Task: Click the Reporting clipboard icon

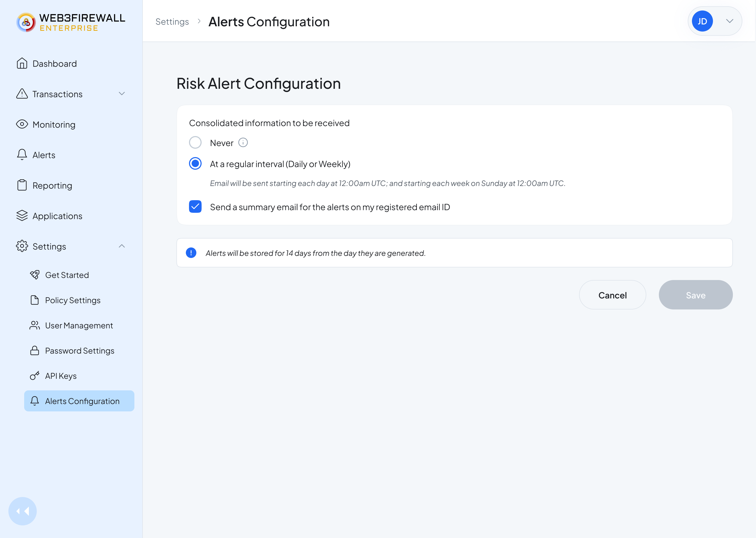Action: 22,185
